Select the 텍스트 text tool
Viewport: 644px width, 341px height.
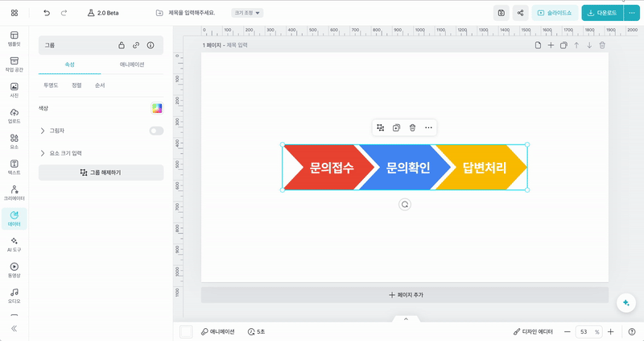(14, 167)
